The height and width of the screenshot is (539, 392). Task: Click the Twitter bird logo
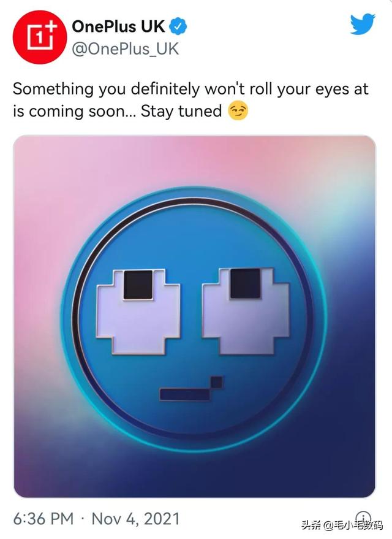point(363,24)
